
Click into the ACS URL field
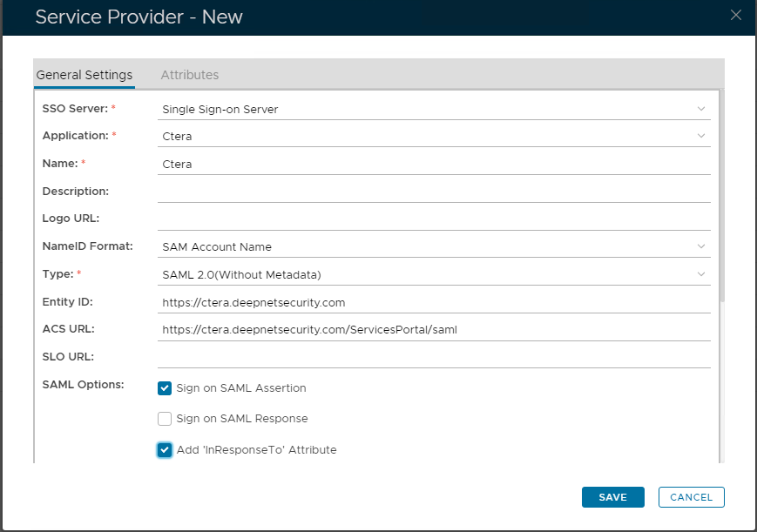point(434,330)
